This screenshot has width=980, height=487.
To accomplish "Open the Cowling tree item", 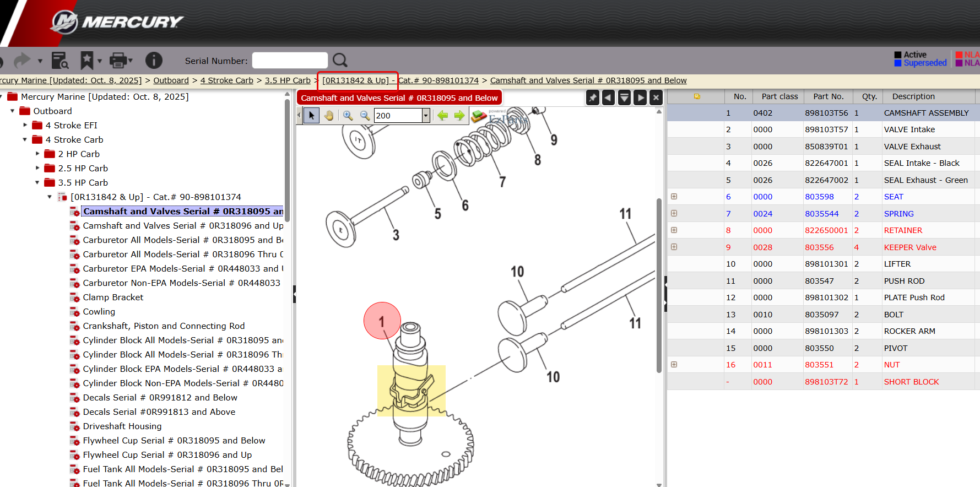I will 99,311.
